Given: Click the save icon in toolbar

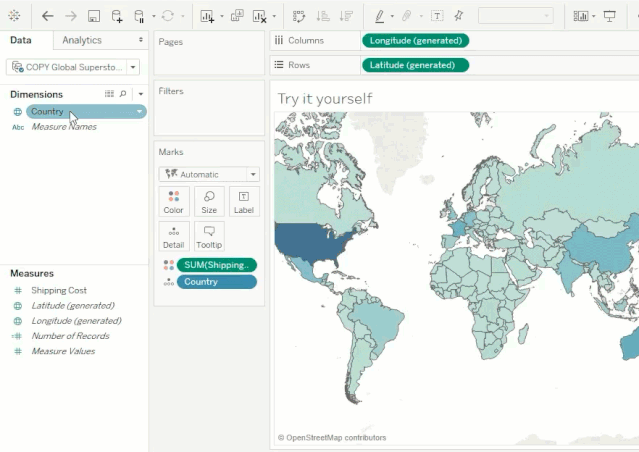Looking at the screenshot, I should pyautogui.click(x=93, y=16).
